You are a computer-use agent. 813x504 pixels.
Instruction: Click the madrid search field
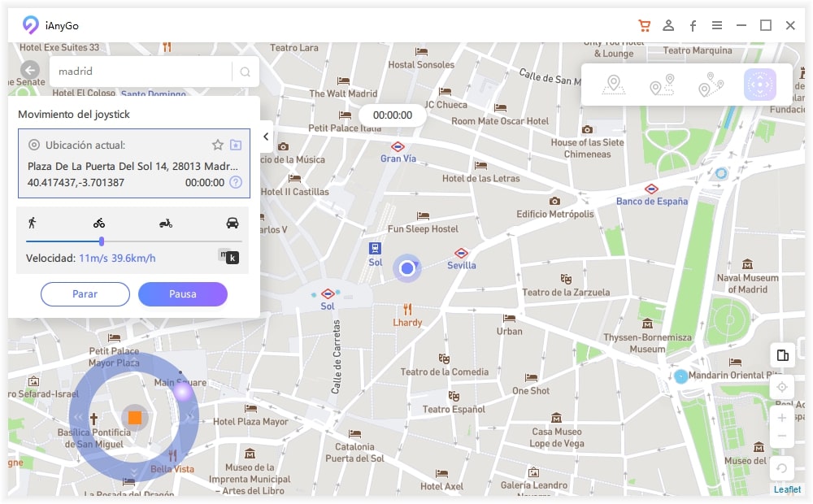142,72
